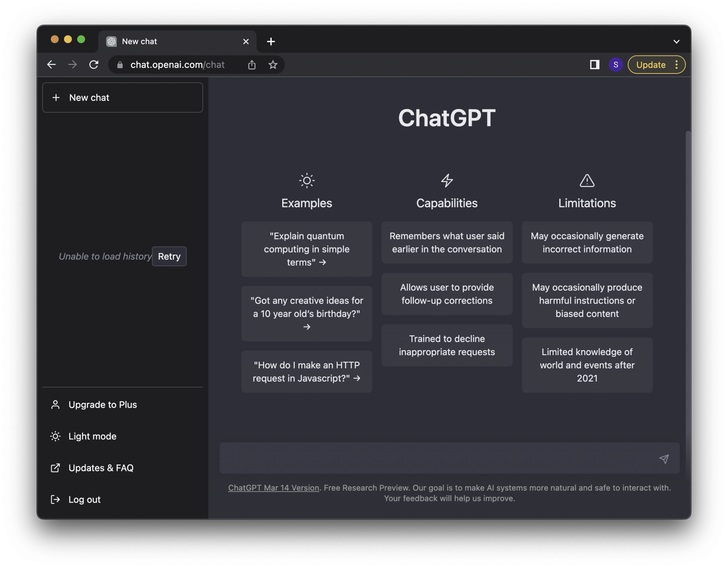Close the New chat browser tab
The image size is (728, 568).
(x=246, y=42)
